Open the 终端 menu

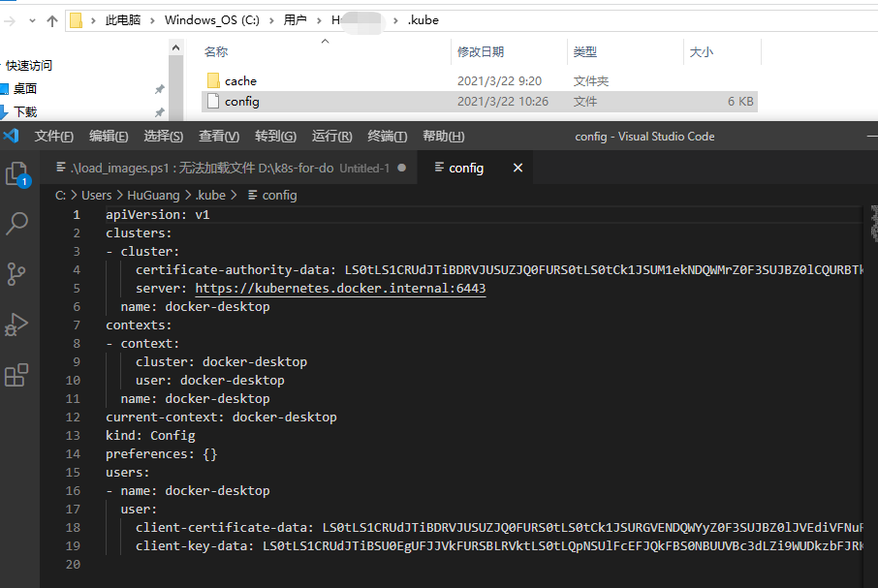click(x=388, y=136)
